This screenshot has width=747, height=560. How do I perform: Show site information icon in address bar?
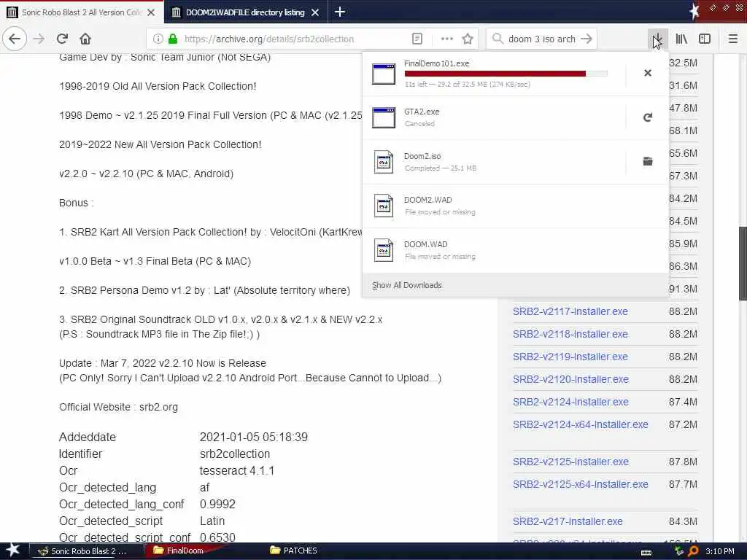point(158,39)
